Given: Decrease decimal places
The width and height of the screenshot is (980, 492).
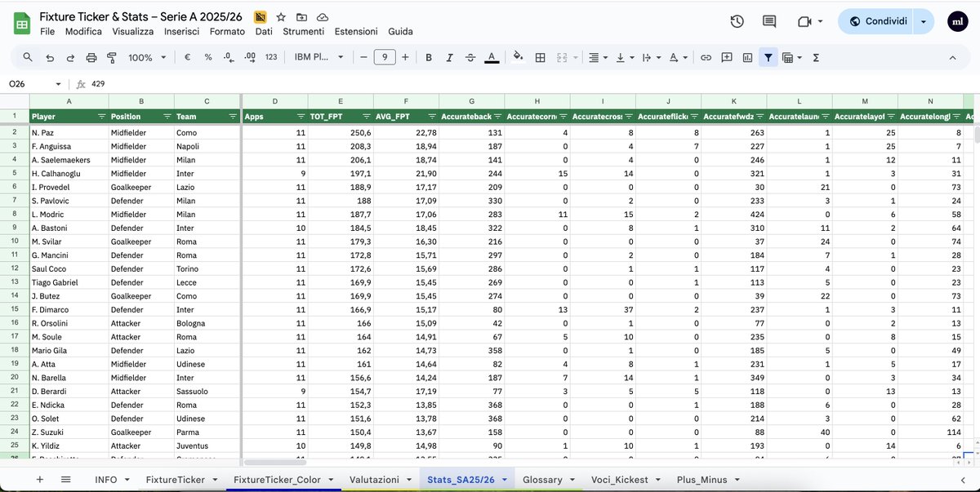Looking at the screenshot, I should click(229, 57).
